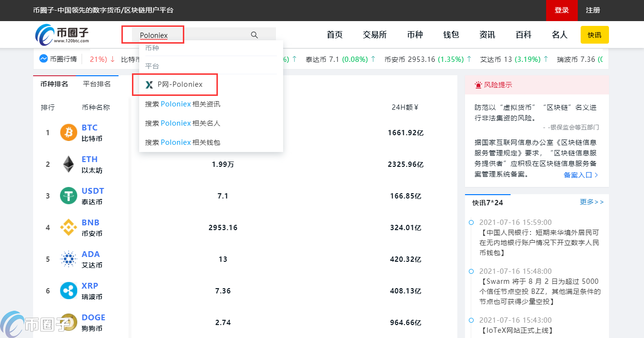Click the 24H额¥ column header
Viewport: 644px width, 338px height.
point(405,107)
